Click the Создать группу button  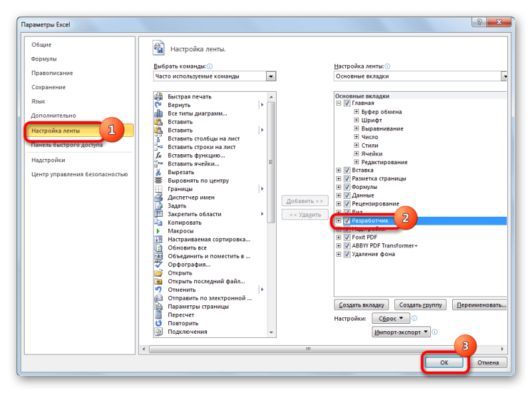pyautogui.click(x=420, y=305)
